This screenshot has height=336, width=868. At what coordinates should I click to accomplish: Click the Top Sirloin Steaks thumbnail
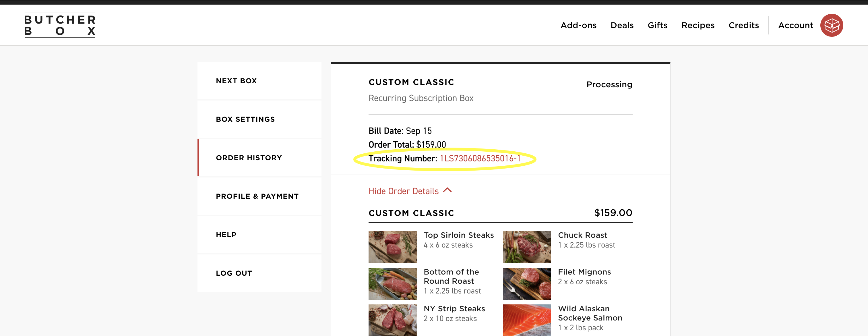tap(392, 247)
